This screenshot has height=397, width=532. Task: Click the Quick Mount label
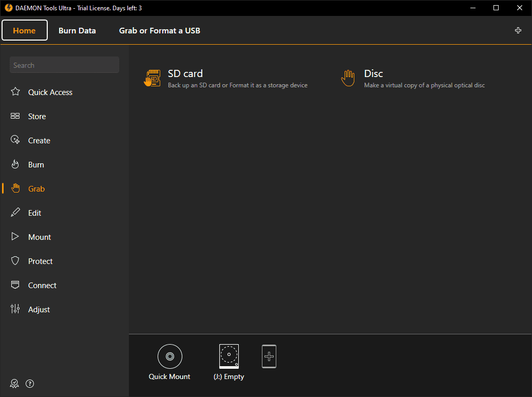pyautogui.click(x=169, y=376)
